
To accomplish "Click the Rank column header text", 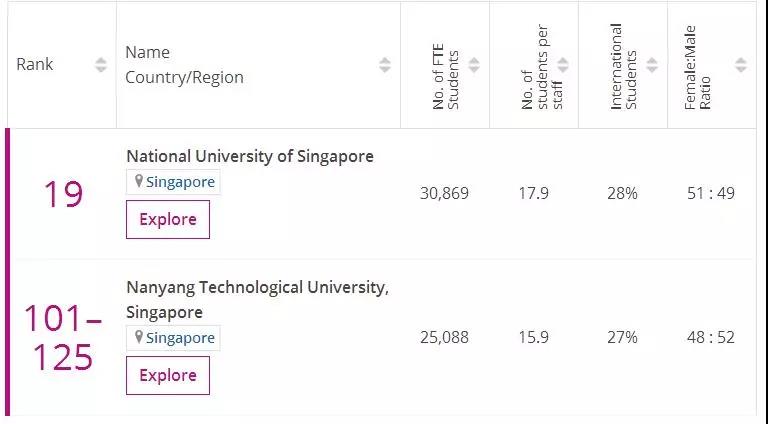I will coord(35,65).
